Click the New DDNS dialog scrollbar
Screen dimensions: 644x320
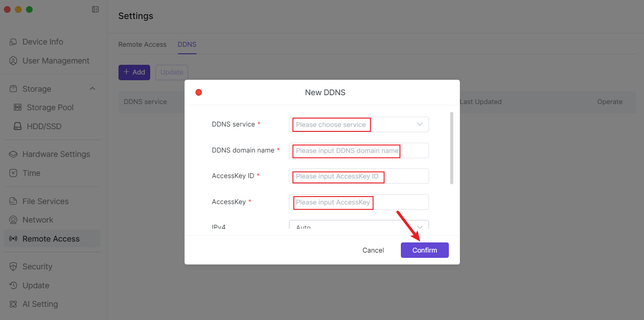[x=452, y=148]
